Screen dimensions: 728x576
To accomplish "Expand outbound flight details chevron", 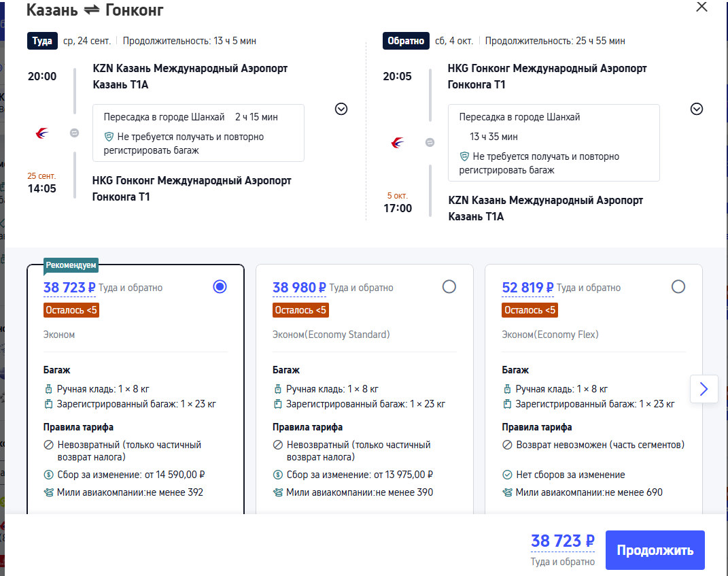I will (x=341, y=109).
